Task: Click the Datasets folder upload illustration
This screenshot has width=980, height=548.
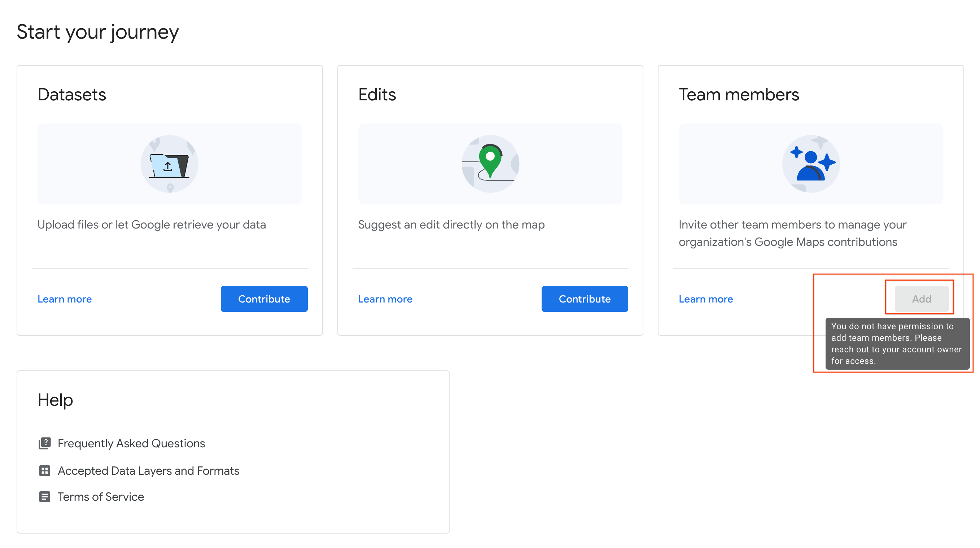Action: (x=169, y=164)
